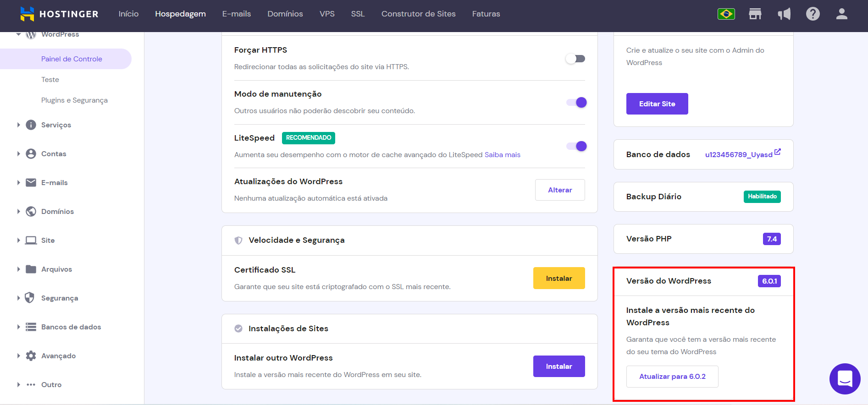868x405 pixels.
Task: Open Domínios in top navigation
Action: point(285,14)
